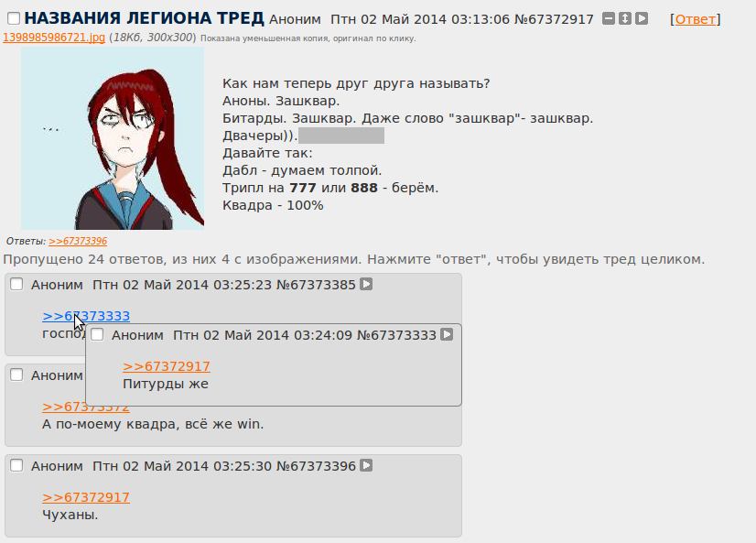
Task: Tick the checkbox in popup post №67373333
Action: pos(97,334)
